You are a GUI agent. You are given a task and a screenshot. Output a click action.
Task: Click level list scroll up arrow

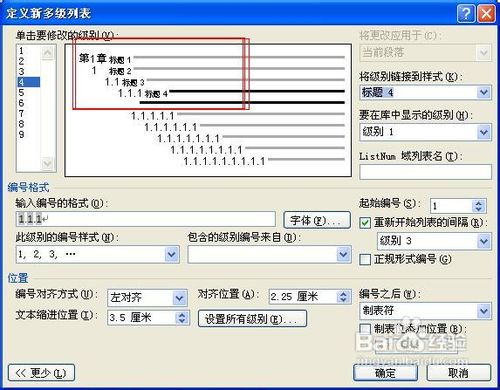click(x=48, y=53)
